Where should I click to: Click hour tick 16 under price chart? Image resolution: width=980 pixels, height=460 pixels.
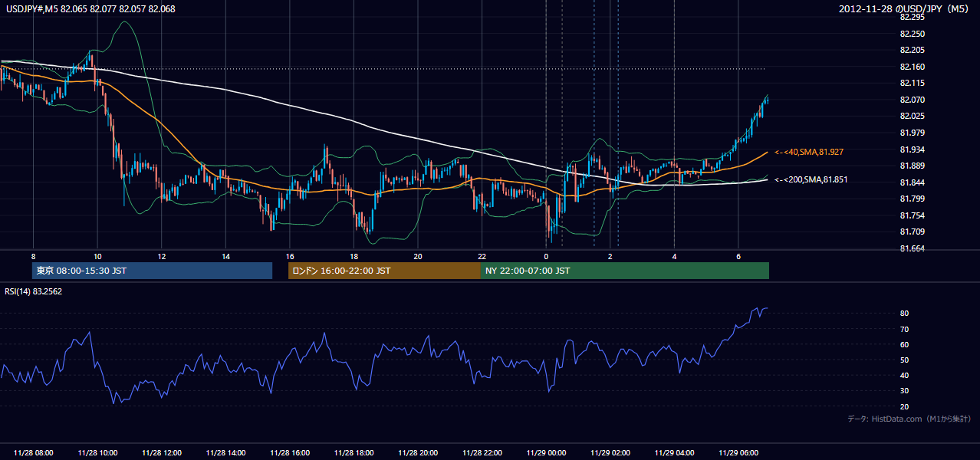[x=289, y=256]
